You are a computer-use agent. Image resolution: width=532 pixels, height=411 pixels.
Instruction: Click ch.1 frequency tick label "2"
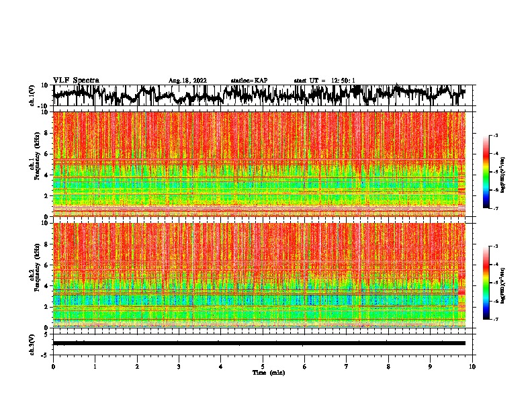click(47, 196)
